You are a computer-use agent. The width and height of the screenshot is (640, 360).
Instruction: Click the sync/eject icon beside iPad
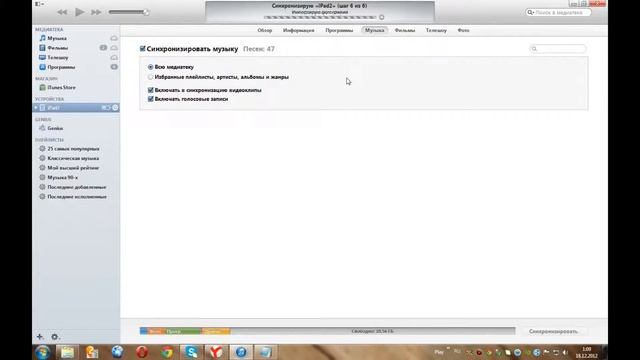click(x=115, y=107)
